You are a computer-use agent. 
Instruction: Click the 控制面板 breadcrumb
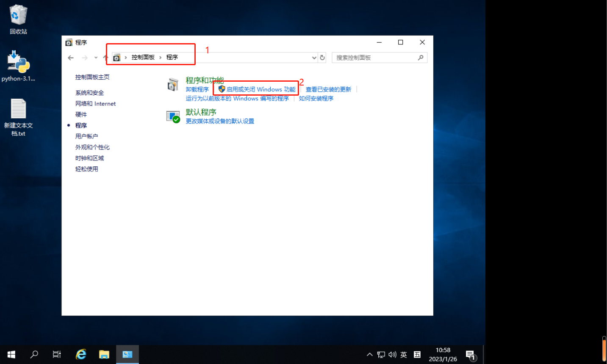click(143, 58)
